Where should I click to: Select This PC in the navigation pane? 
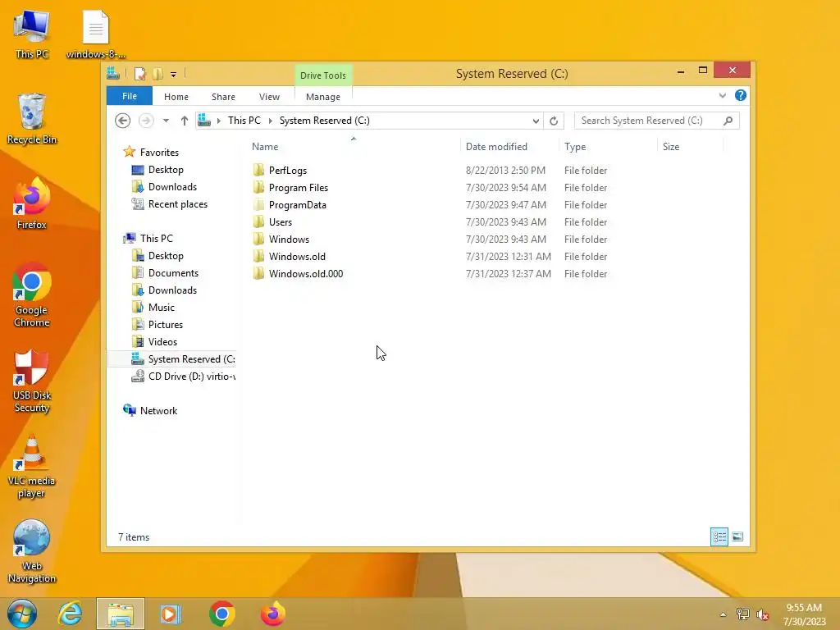[x=156, y=239]
